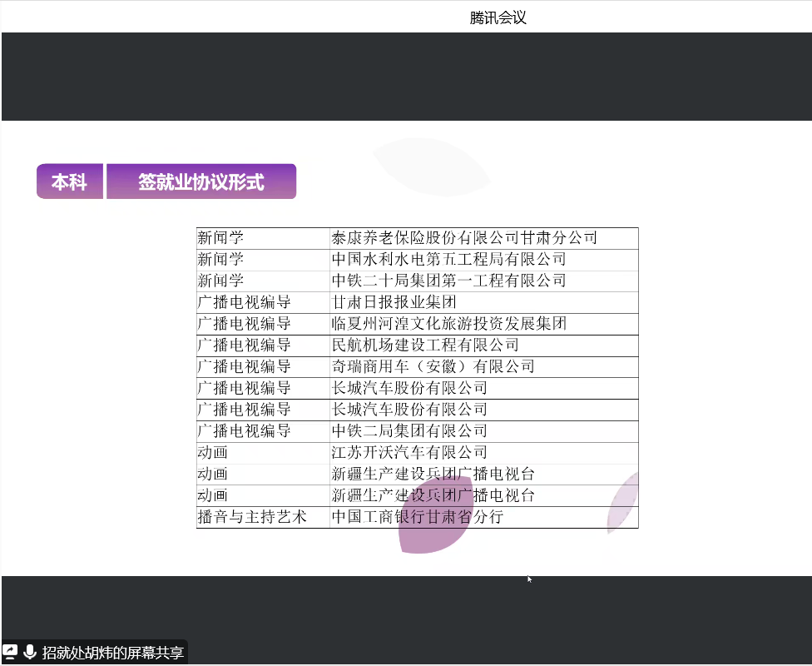Select 新疆生产建设兵团广播电视台 first entry
812x666 pixels.
coord(431,474)
